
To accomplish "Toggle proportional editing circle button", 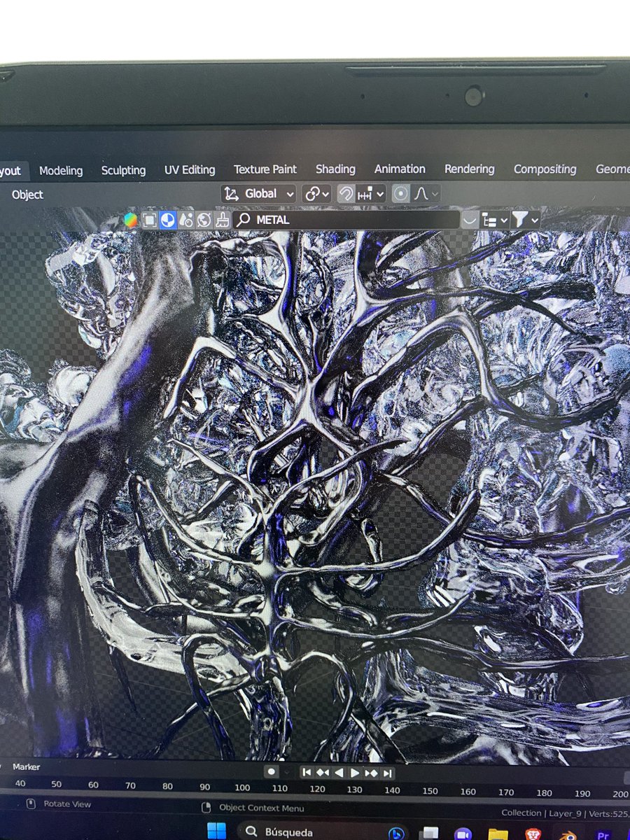I will pyautogui.click(x=400, y=194).
